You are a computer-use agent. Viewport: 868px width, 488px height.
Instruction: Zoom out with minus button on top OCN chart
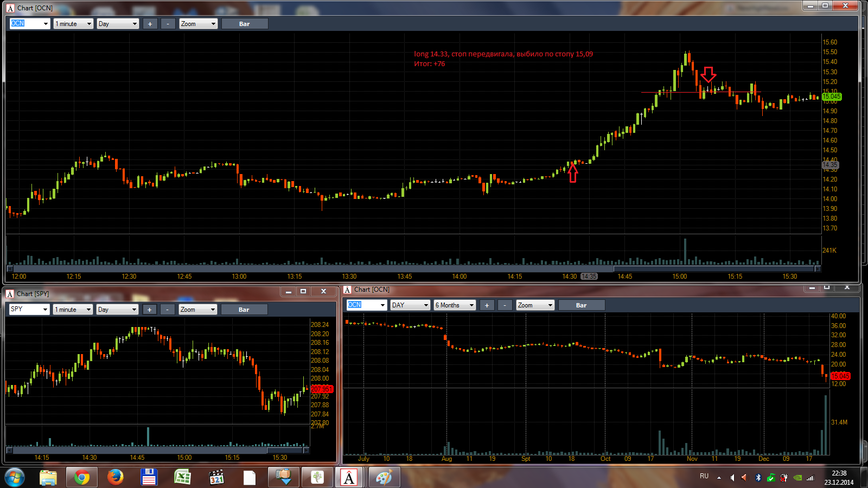click(x=168, y=24)
